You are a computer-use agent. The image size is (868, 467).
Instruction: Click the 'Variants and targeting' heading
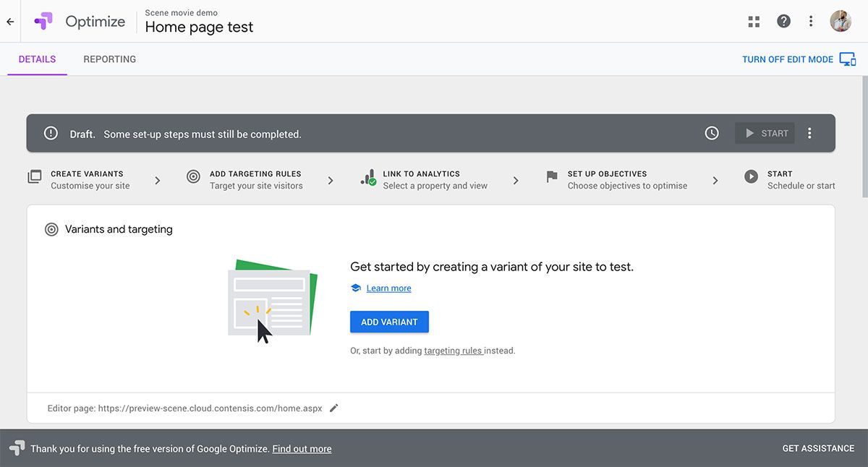click(x=119, y=229)
